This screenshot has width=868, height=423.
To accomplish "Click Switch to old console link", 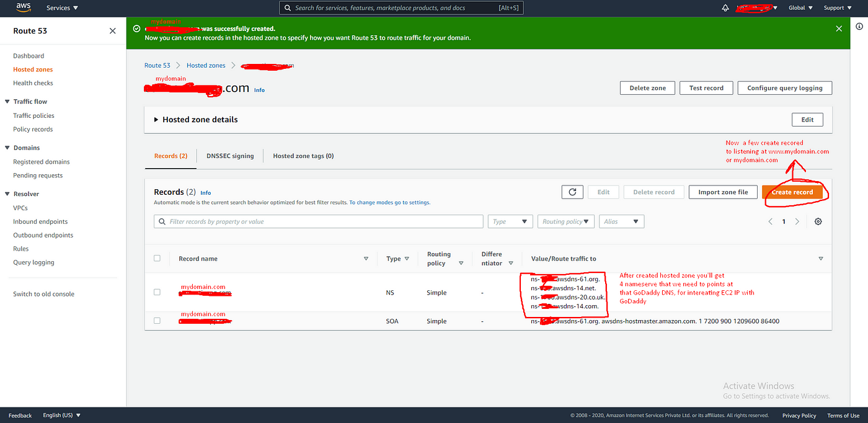I will [43, 294].
